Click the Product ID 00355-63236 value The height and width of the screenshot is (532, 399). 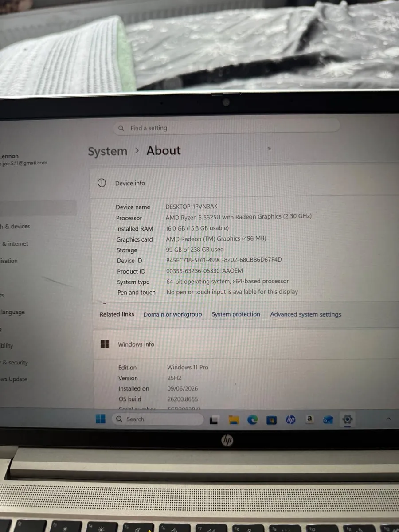[204, 271]
